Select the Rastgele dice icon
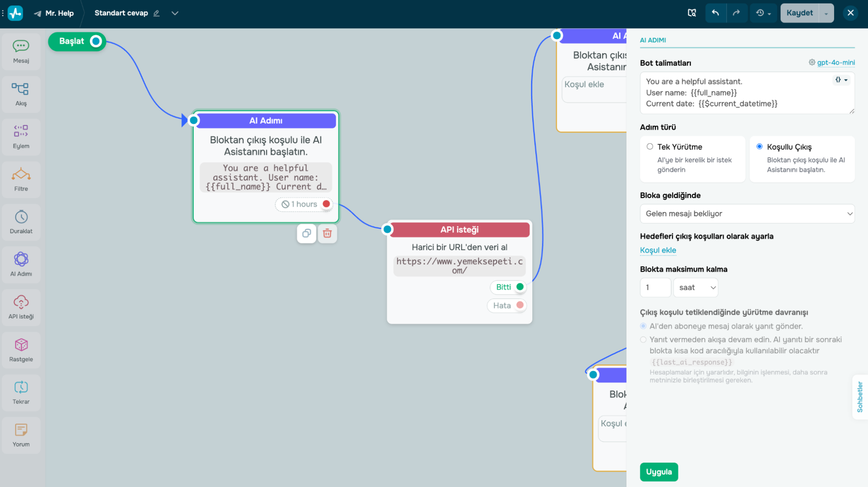The image size is (868, 487). (21, 345)
